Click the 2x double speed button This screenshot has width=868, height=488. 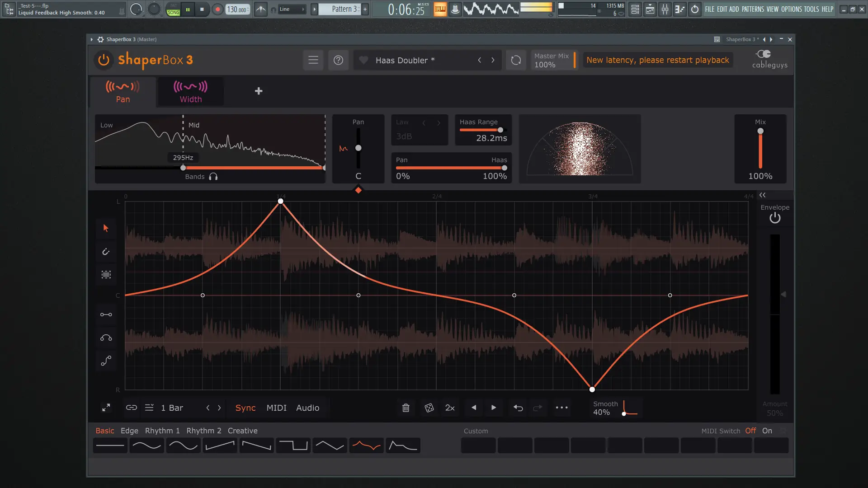tap(450, 408)
